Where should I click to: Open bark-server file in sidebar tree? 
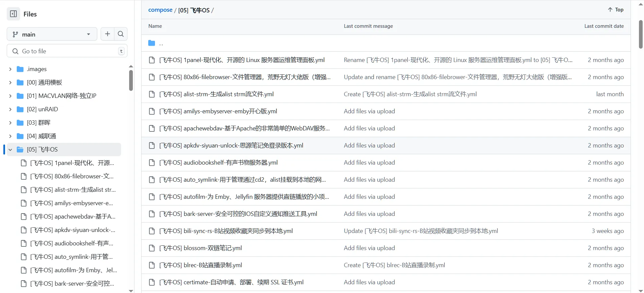72,284
